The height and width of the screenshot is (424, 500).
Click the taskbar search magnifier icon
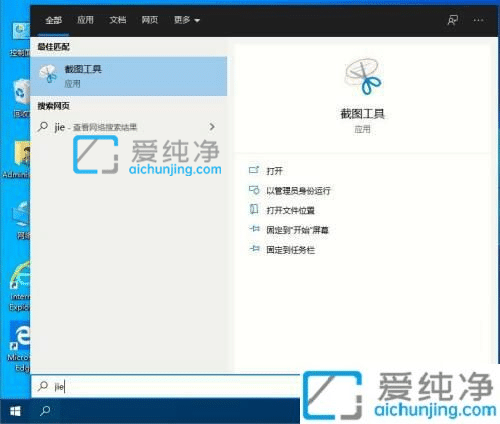point(45,411)
